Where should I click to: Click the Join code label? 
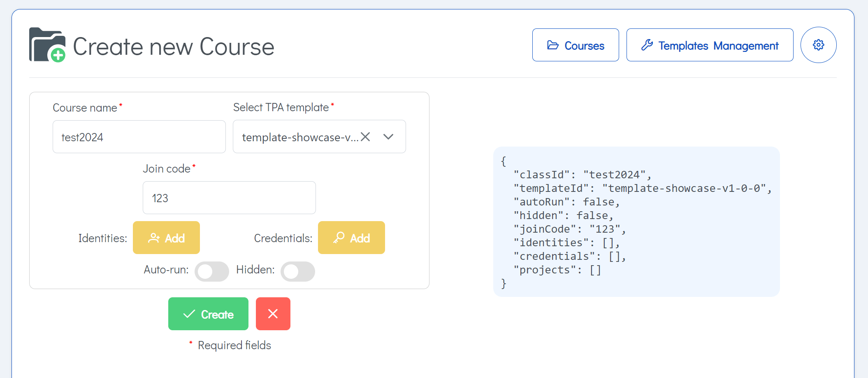(167, 168)
